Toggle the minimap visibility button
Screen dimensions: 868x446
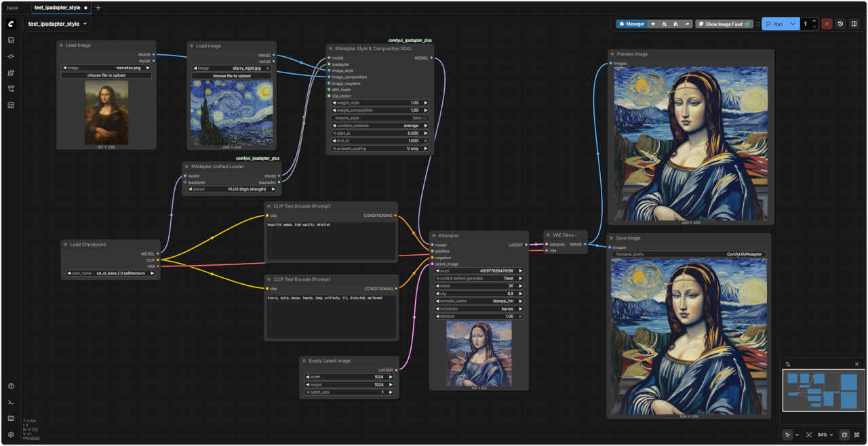click(x=844, y=434)
